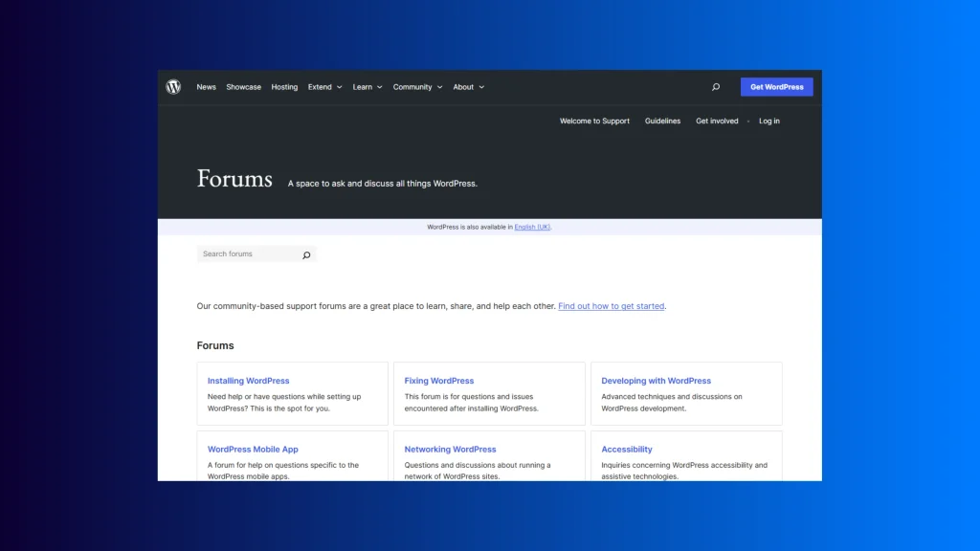This screenshot has height=551, width=980.
Task: Open the Hosting menu item
Action: (284, 87)
